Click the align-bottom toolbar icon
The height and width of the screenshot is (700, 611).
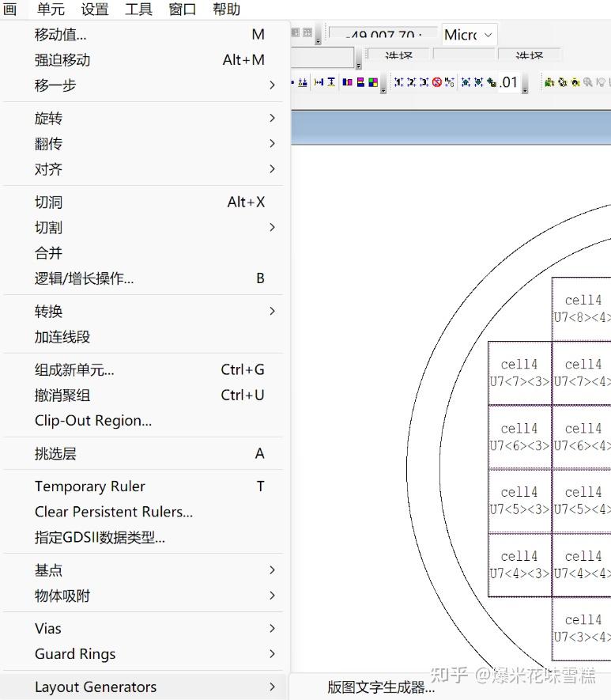tap(303, 82)
